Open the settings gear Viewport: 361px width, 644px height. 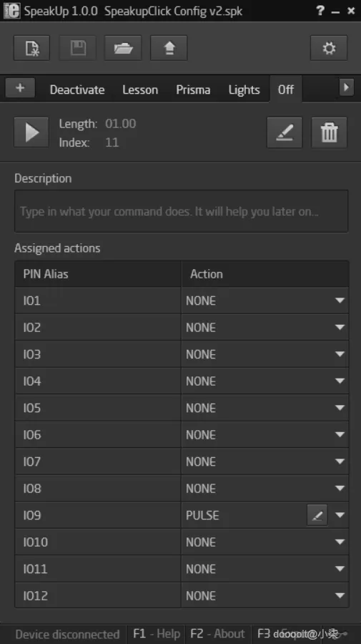coord(329,48)
